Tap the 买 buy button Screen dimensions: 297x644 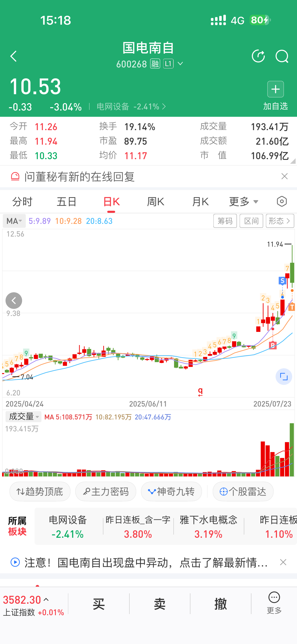(x=99, y=604)
